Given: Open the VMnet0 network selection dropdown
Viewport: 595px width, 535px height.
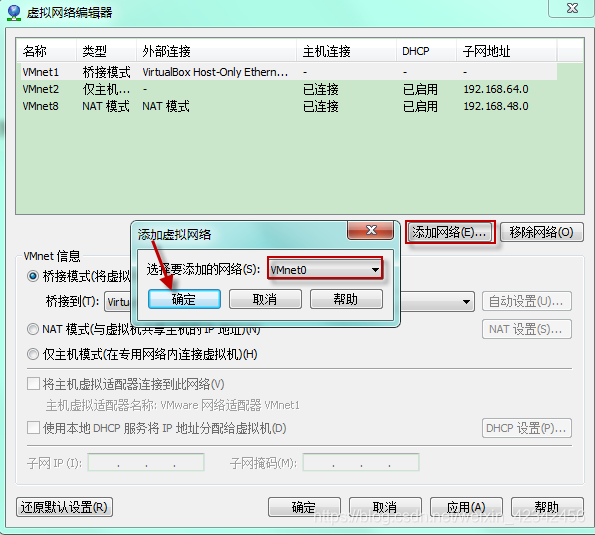Looking at the screenshot, I should (x=325, y=269).
